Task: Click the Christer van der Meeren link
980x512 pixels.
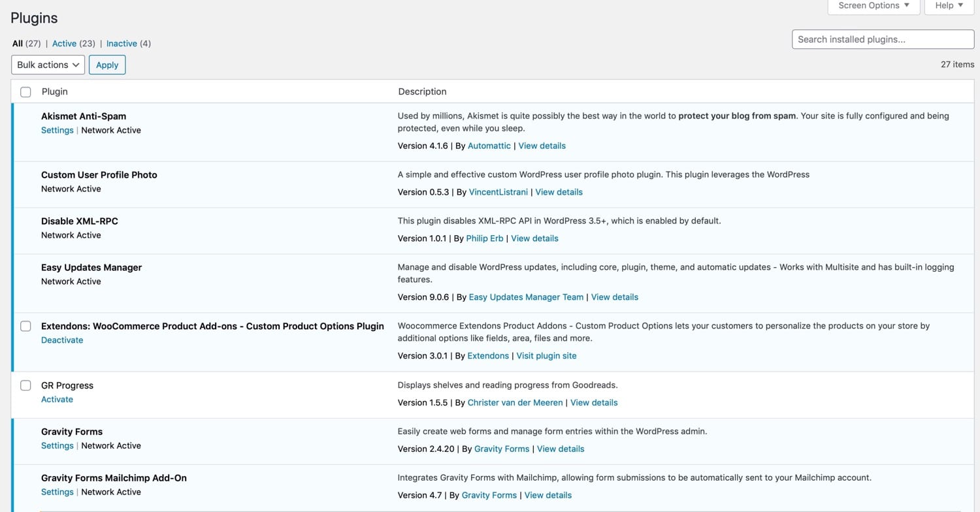Action: (x=515, y=402)
